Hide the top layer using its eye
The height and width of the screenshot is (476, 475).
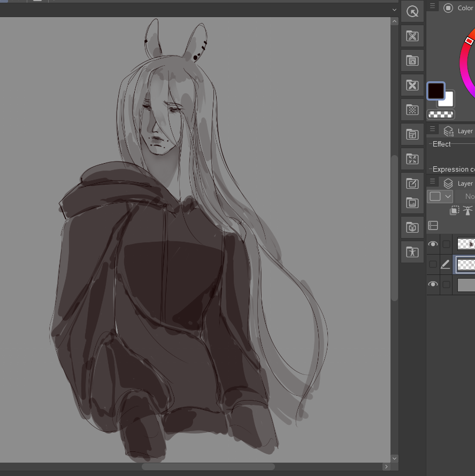(433, 244)
